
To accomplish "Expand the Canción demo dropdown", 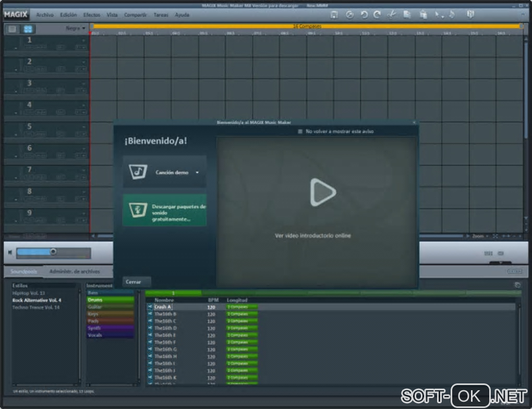I will click(x=197, y=173).
